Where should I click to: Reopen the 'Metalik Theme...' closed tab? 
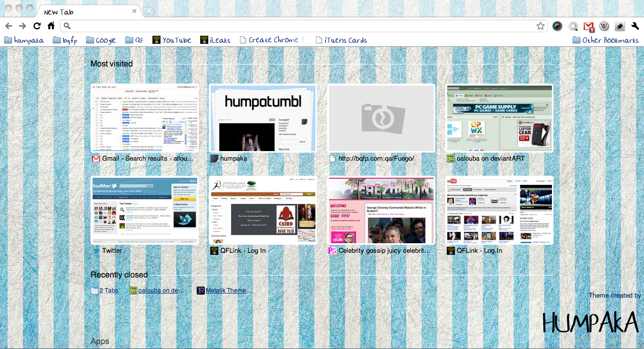pos(229,291)
